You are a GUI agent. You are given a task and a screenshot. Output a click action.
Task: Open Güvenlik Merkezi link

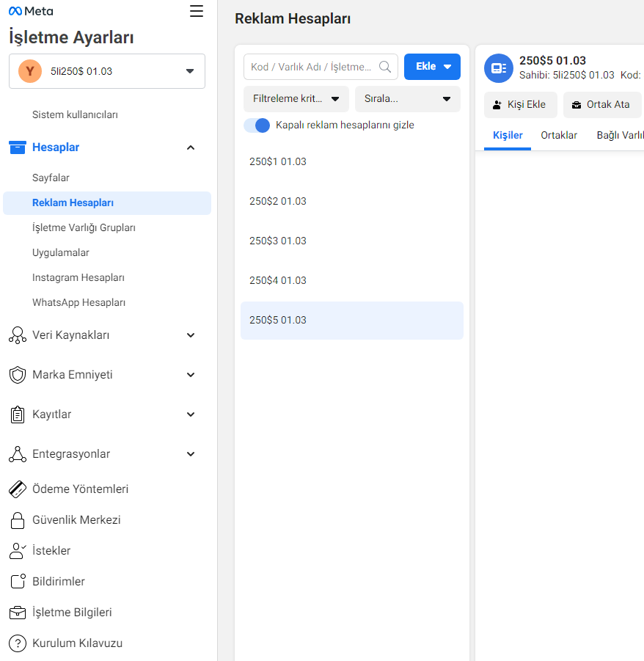[76, 520]
